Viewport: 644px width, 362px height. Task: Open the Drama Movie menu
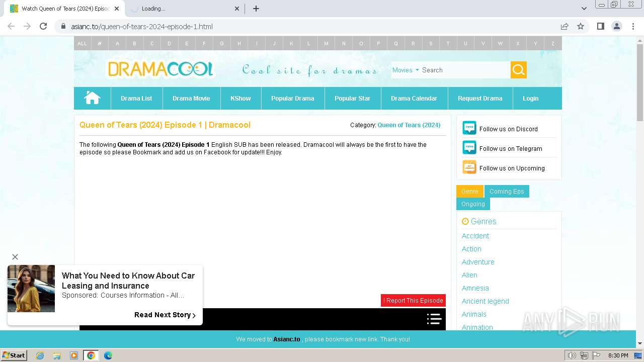(x=191, y=98)
